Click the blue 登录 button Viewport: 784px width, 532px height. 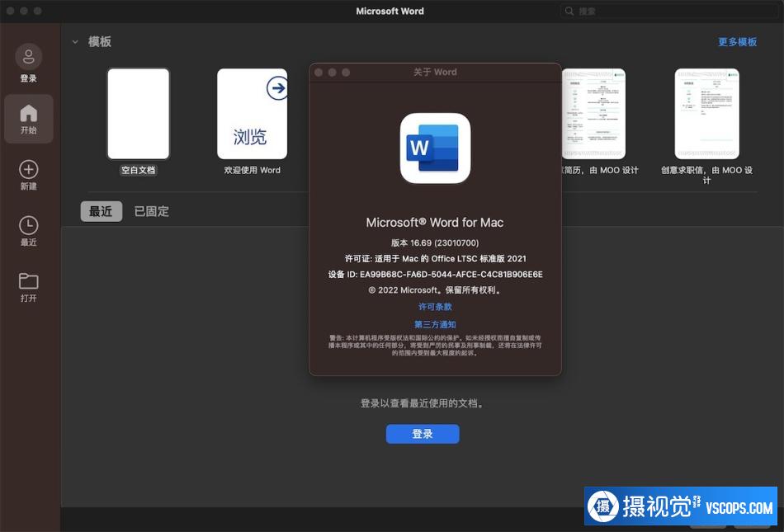pyautogui.click(x=423, y=434)
